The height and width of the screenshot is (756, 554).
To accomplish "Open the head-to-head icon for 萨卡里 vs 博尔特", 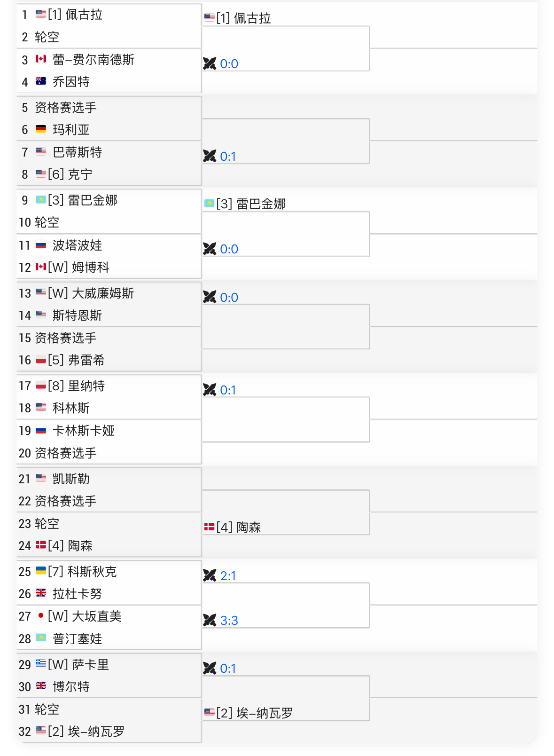I will tap(210, 668).
